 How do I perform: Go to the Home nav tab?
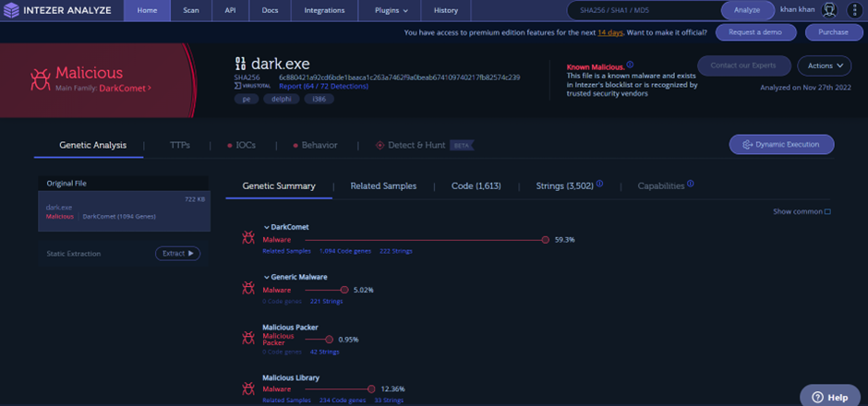[147, 10]
